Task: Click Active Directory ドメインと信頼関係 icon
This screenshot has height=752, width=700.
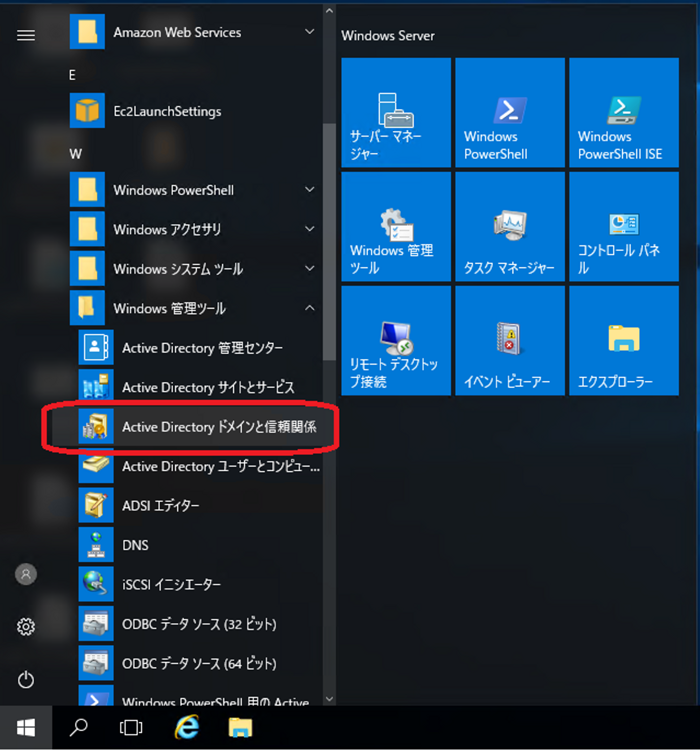Action: coord(96,427)
